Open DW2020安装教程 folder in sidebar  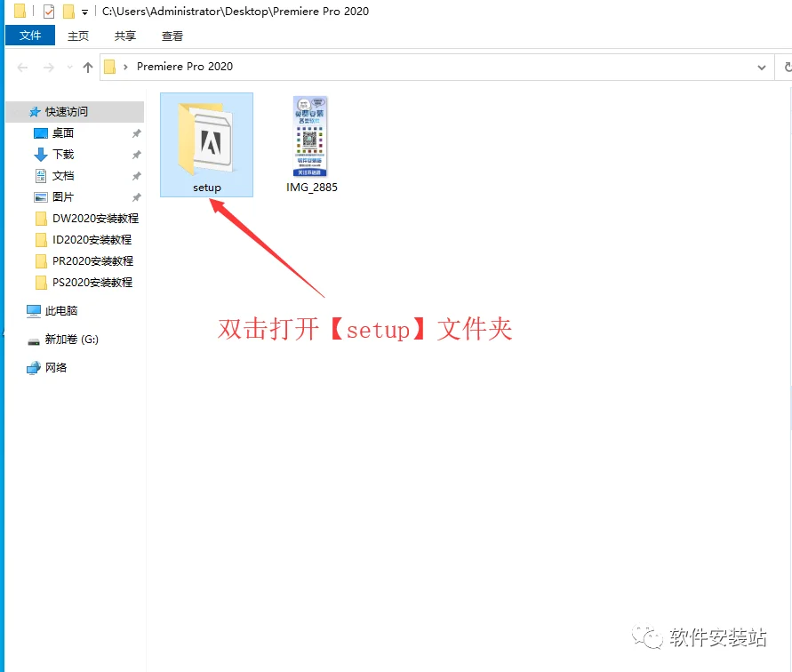pos(95,219)
